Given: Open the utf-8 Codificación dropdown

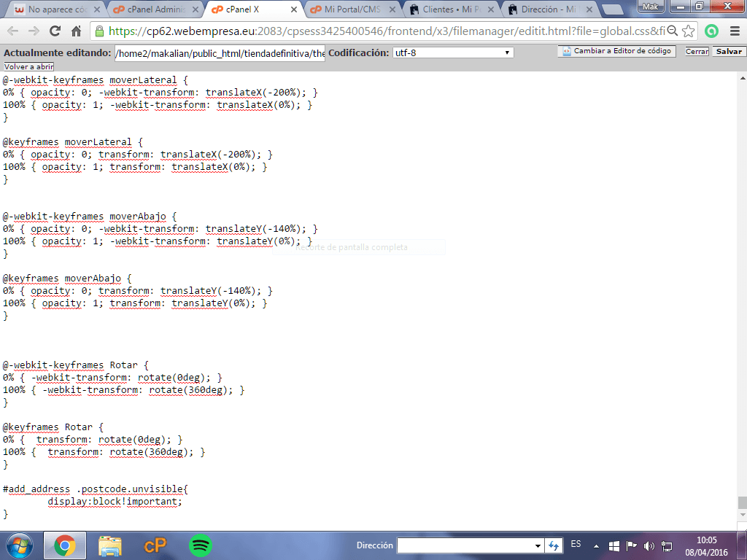Looking at the screenshot, I should pyautogui.click(x=452, y=52).
